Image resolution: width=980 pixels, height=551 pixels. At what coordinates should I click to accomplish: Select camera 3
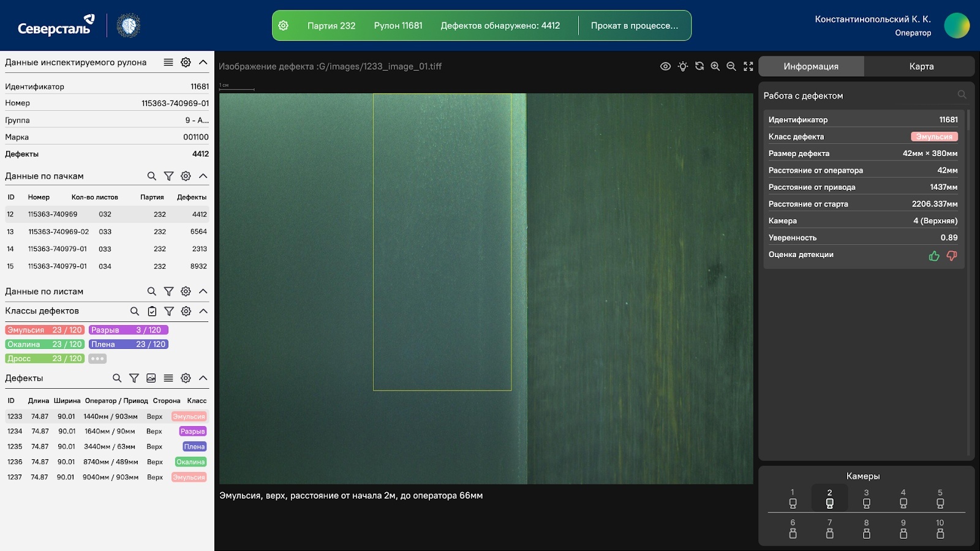pos(866,498)
